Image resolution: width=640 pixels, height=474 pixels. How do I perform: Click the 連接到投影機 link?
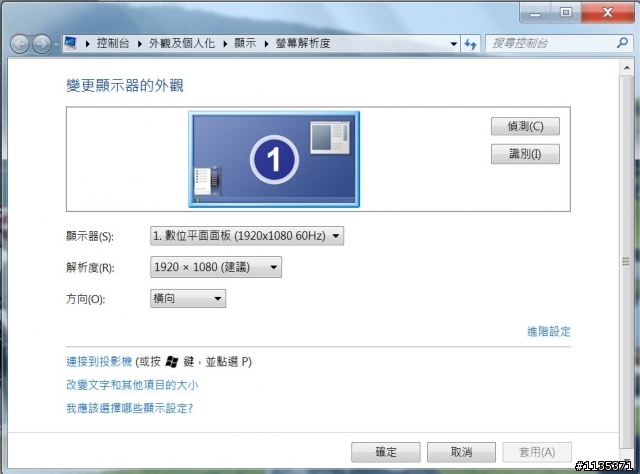(x=99, y=362)
